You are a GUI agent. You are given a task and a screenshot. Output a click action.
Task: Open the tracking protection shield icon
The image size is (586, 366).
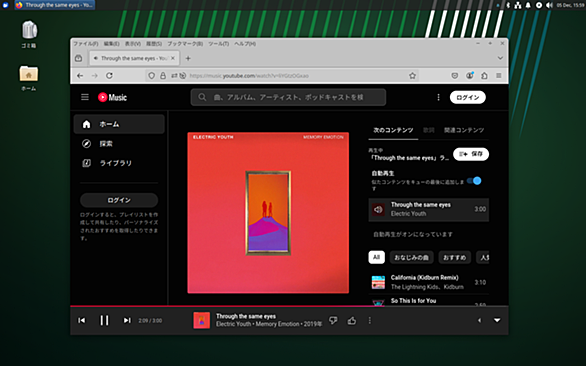tap(151, 76)
